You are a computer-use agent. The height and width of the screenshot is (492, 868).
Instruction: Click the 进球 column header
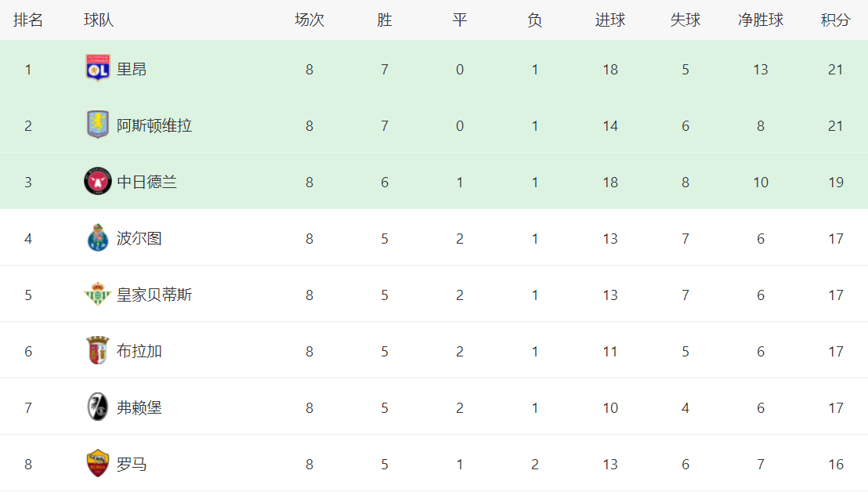610,20
